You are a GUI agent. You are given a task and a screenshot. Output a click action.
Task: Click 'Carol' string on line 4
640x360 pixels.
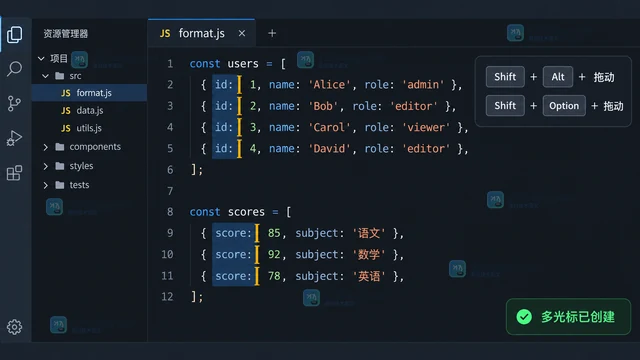(329, 127)
